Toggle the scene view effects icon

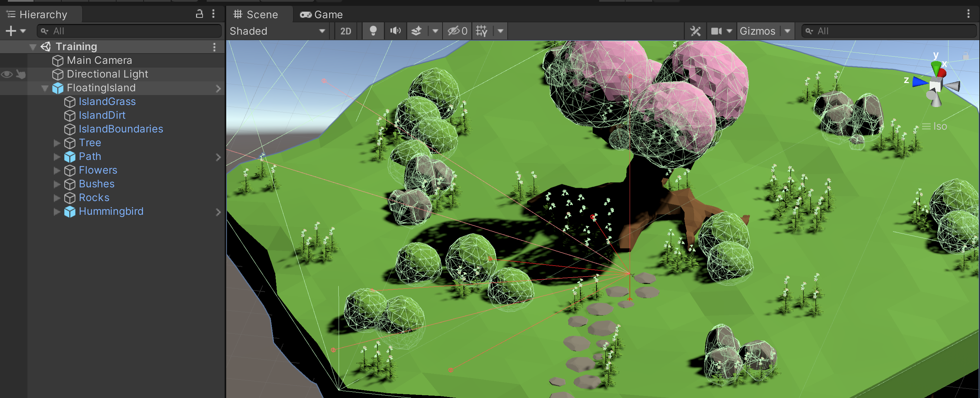coord(418,31)
